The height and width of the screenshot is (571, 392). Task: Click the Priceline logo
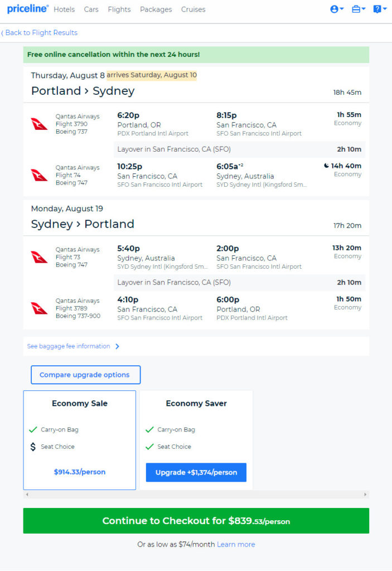28,9
